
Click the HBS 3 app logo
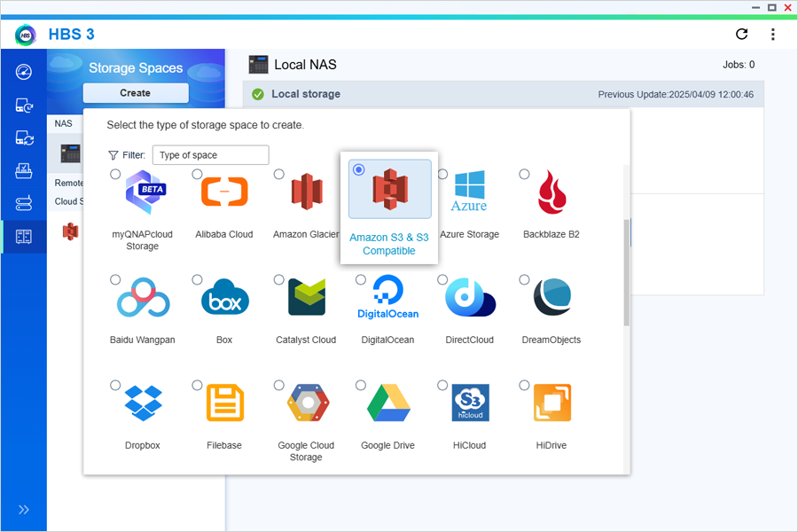click(x=26, y=35)
